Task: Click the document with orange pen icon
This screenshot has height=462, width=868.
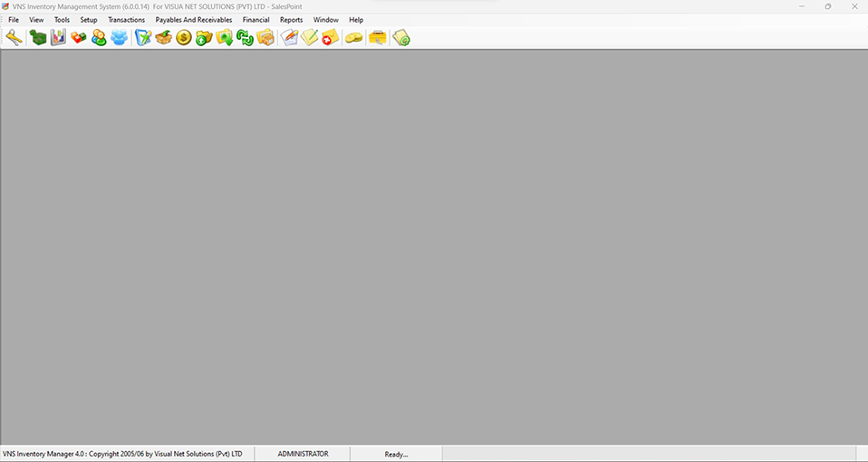Action: coord(289,38)
